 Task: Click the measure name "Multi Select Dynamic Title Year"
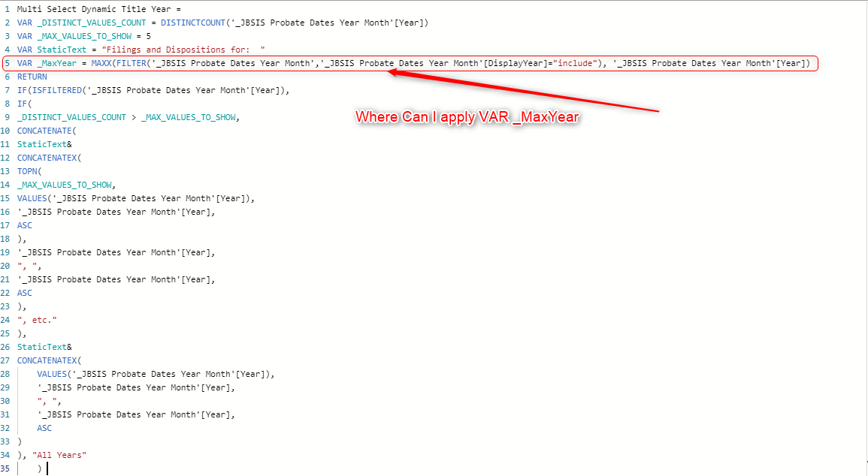pos(94,10)
